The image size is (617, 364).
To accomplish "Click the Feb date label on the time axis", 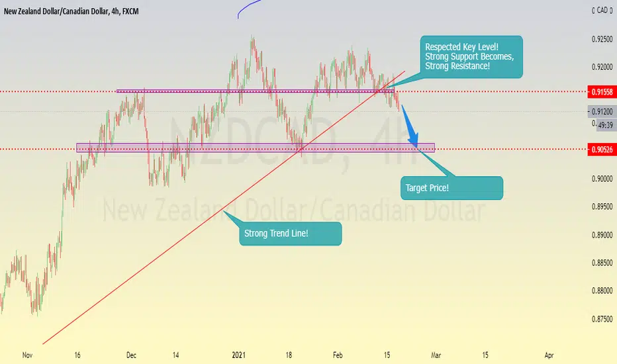I will click(338, 355).
